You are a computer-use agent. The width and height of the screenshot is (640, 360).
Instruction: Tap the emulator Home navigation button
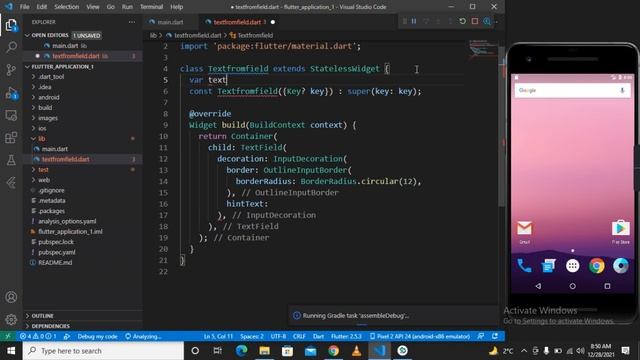click(x=573, y=287)
